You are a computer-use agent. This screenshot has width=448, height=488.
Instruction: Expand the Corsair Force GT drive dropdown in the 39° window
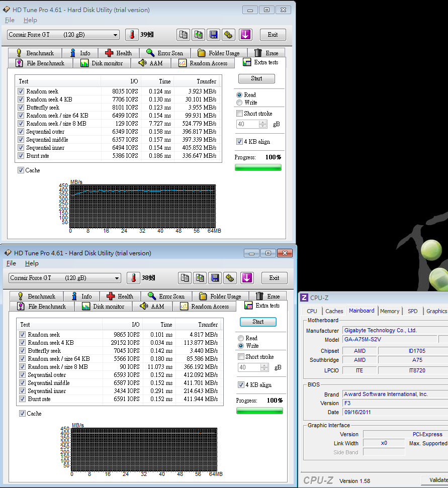(116, 35)
